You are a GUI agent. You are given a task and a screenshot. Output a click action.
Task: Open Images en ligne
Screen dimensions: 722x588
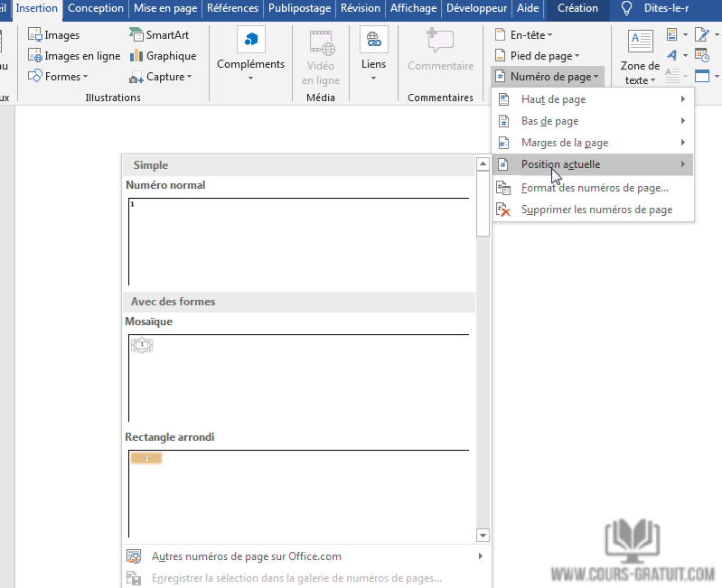click(35, 56)
